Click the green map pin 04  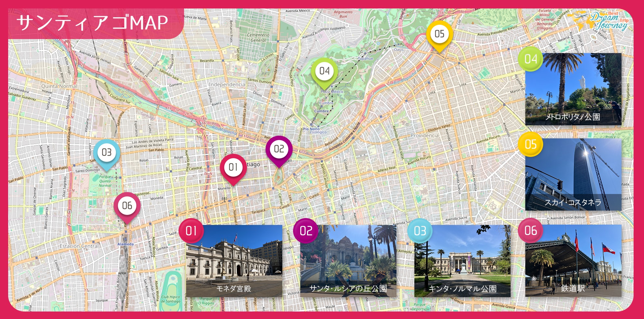[324, 71]
